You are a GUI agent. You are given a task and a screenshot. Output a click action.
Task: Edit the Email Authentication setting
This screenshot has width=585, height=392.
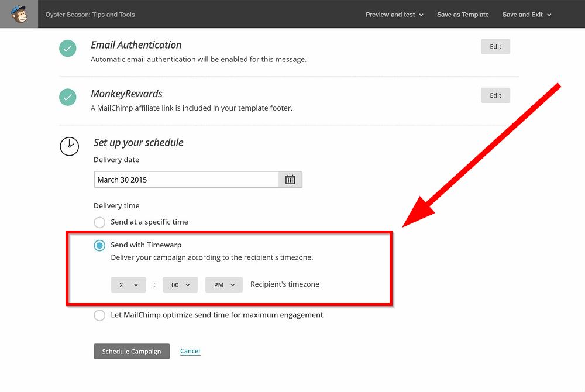(x=495, y=47)
